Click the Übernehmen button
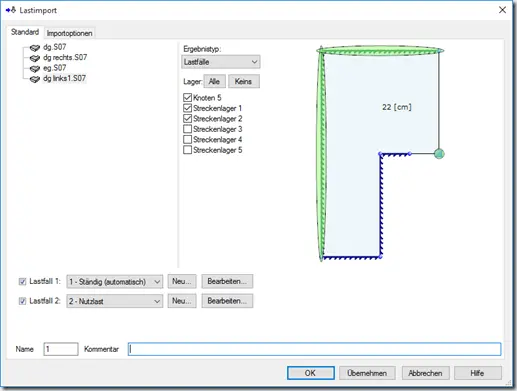517x391 pixels. (x=367, y=373)
